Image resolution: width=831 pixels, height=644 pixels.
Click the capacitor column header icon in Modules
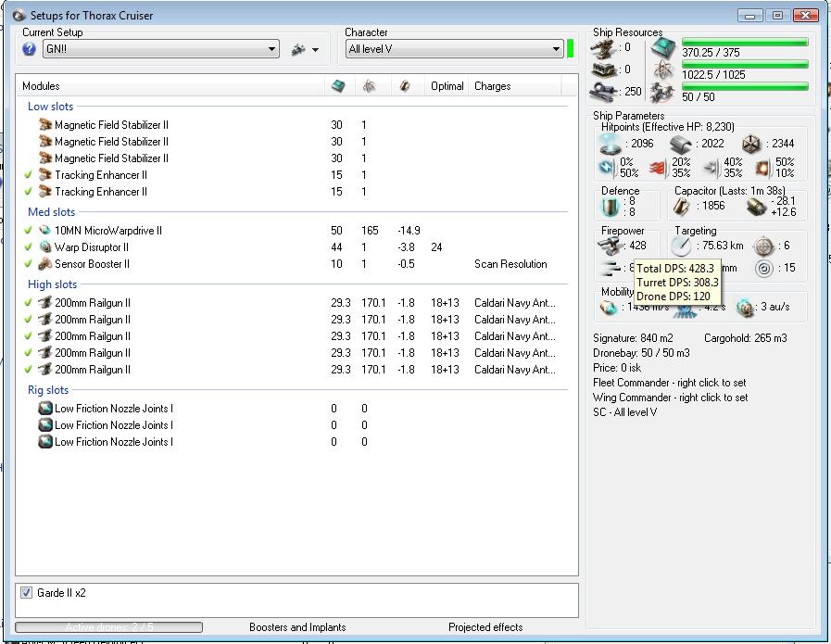pyautogui.click(x=405, y=86)
